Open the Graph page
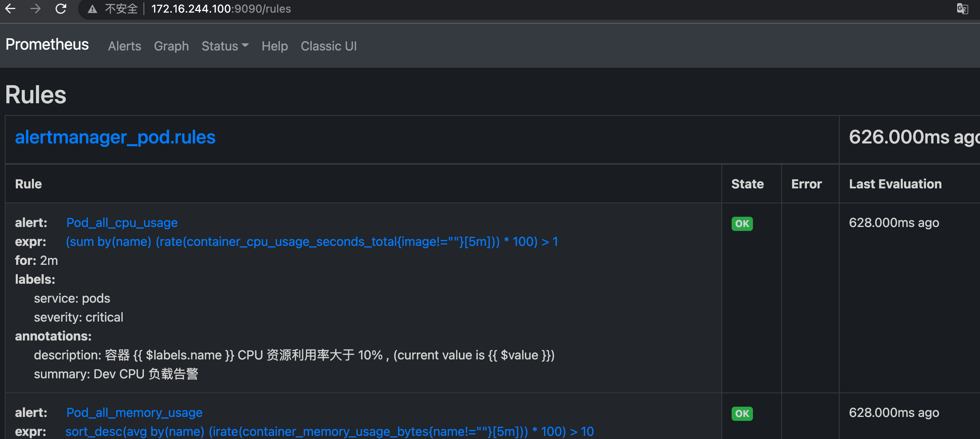The image size is (980, 439). pos(171,46)
